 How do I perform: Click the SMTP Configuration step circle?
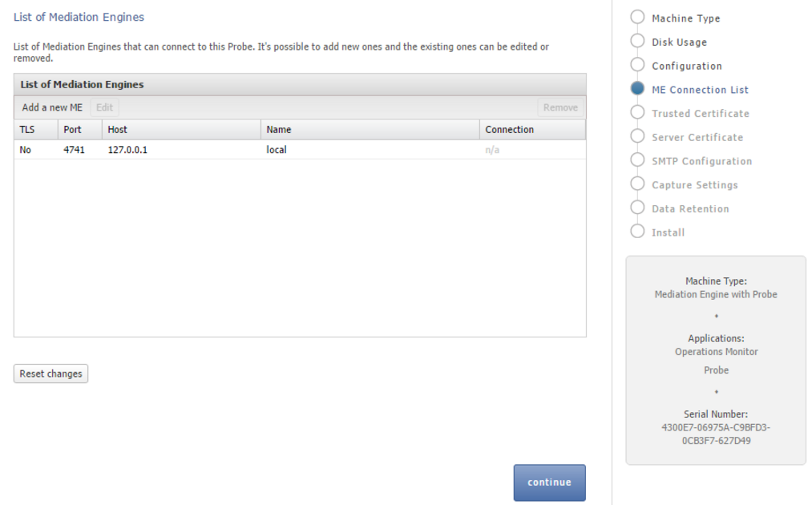click(x=637, y=160)
